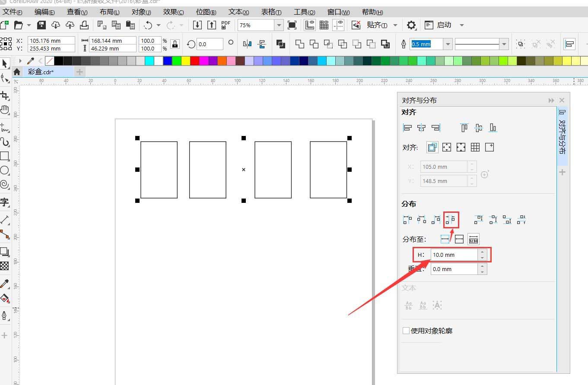Click the Save icon
This screenshot has height=385, width=588.
point(41,25)
